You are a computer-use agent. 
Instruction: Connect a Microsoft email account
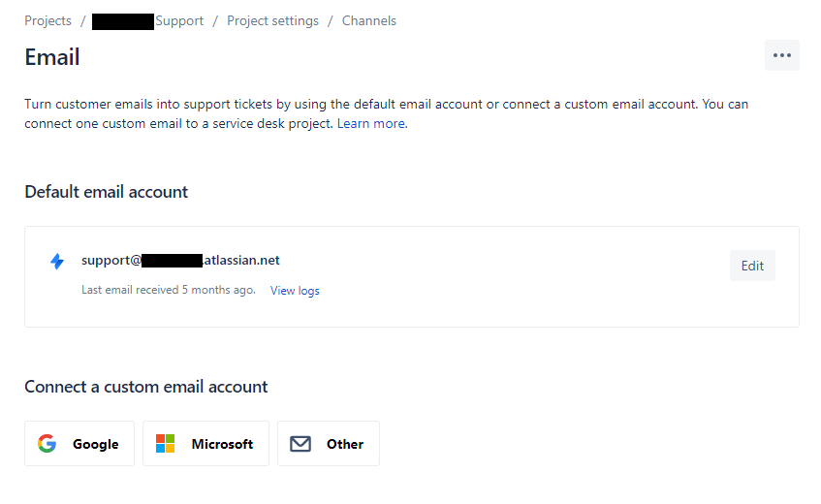pos(205,443)
